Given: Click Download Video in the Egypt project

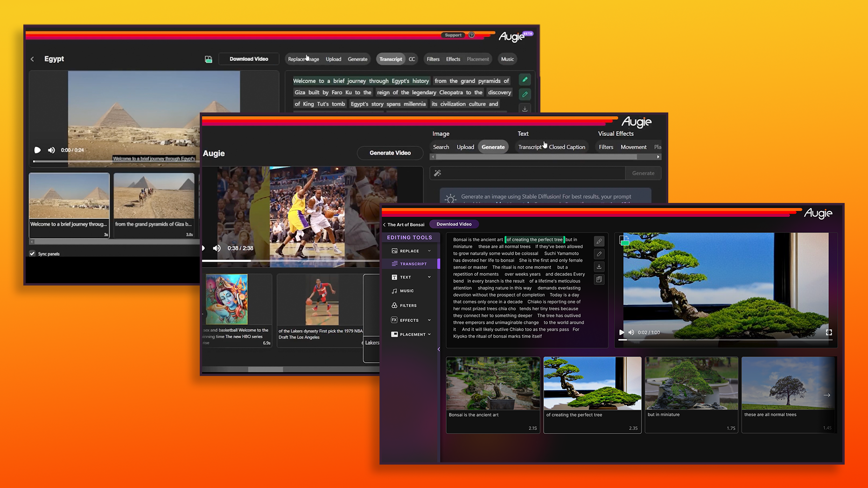Looking at the screenshot, I should click(x=248, y=59).
